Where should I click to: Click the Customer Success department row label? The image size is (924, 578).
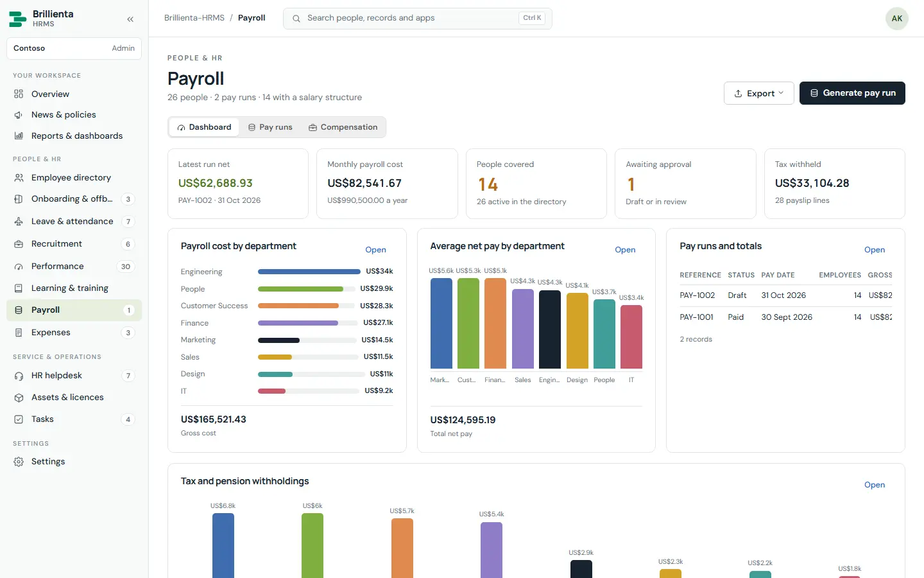[x=214, y=306]
